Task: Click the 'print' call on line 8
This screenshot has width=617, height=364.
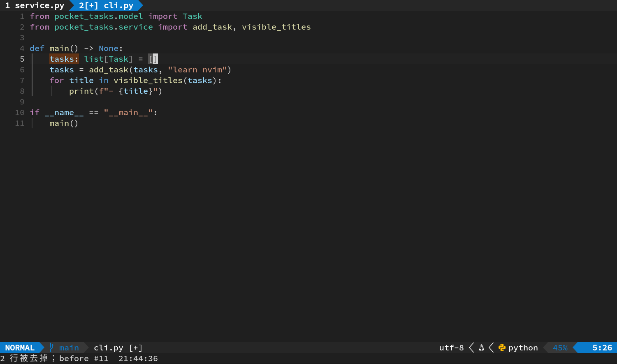Action: click(81, 91)
